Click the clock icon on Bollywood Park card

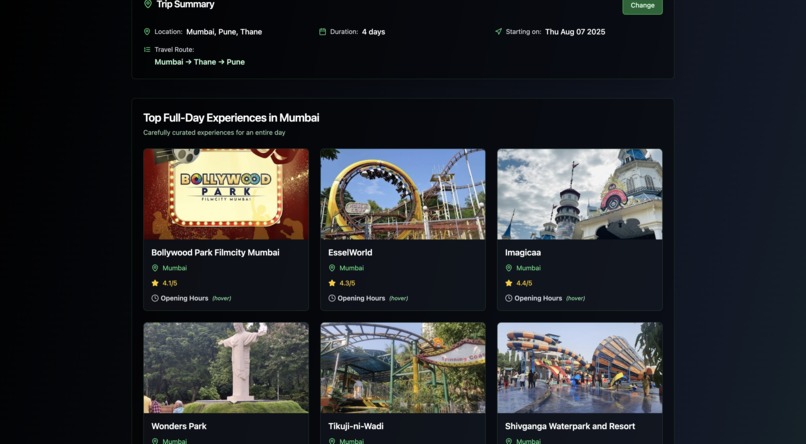point(155,299)
